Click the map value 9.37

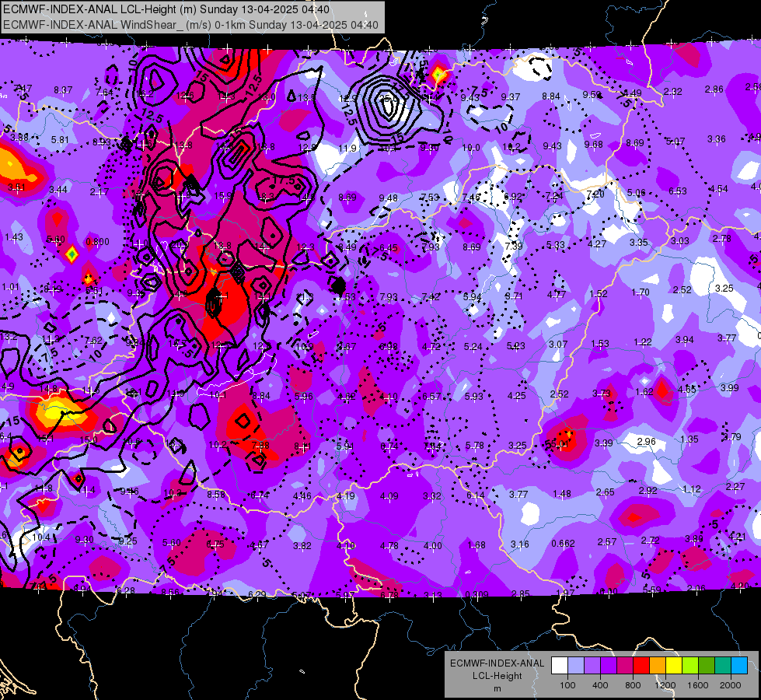pos(510,97)
